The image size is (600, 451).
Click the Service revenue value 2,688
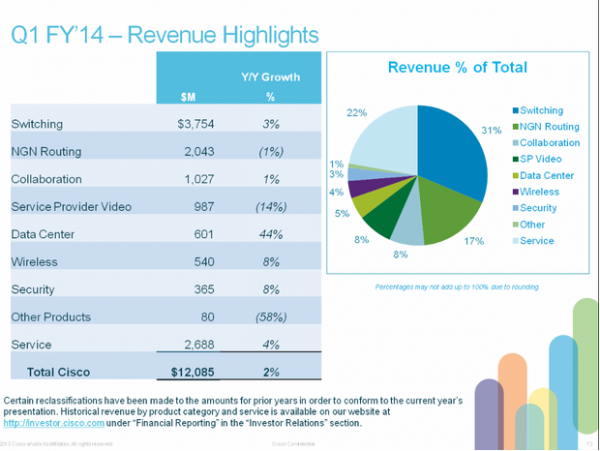199,344
